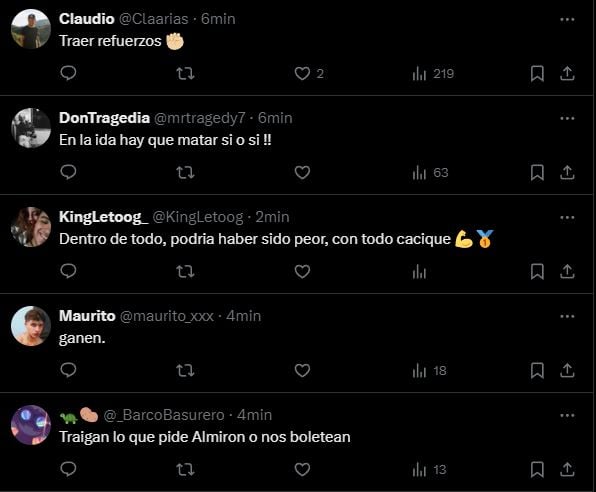The height and width of the screenshot is (492, 596).
Task: Reply to Claudio's "Traer refuerzos" tweet
Action: click(x=68, y=73)
